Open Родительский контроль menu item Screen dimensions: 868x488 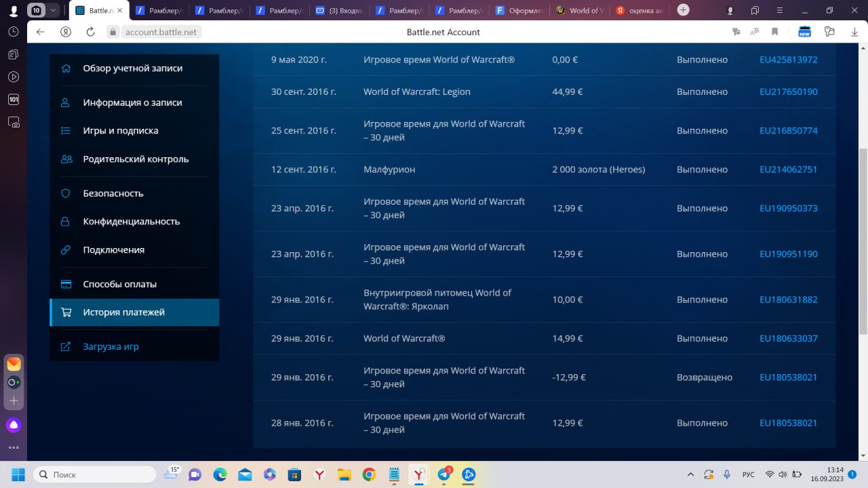click(x=134, y=159)
